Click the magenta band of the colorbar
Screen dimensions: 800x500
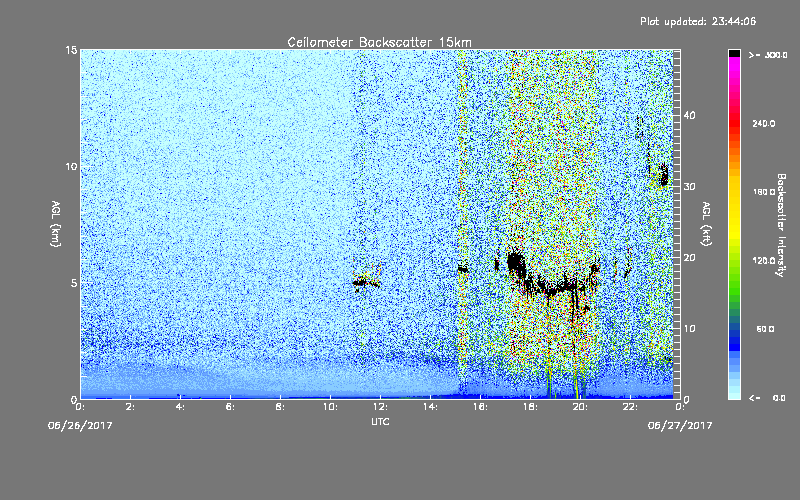coord(734,66)
